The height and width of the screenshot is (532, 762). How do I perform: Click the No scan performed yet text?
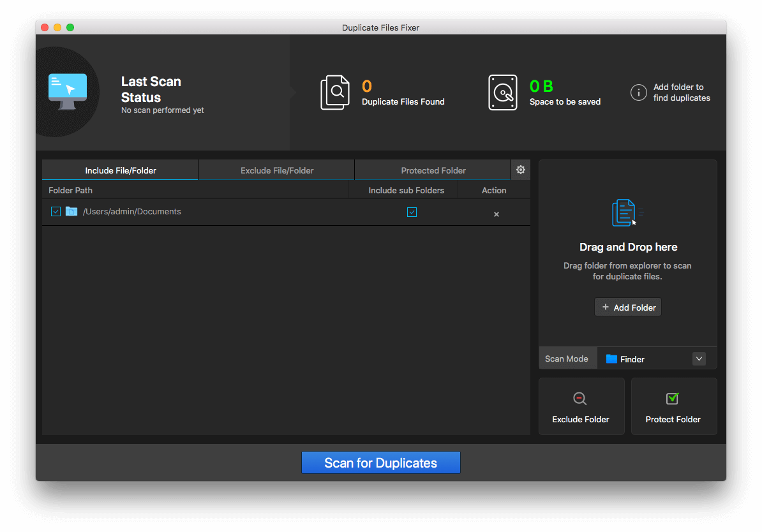click(x=162, y=110)
